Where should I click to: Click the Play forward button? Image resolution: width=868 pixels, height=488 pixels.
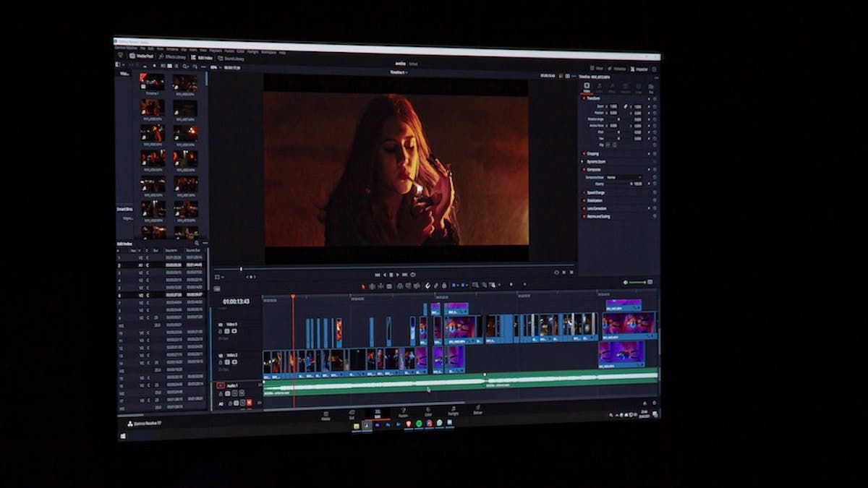coord(398,275)
